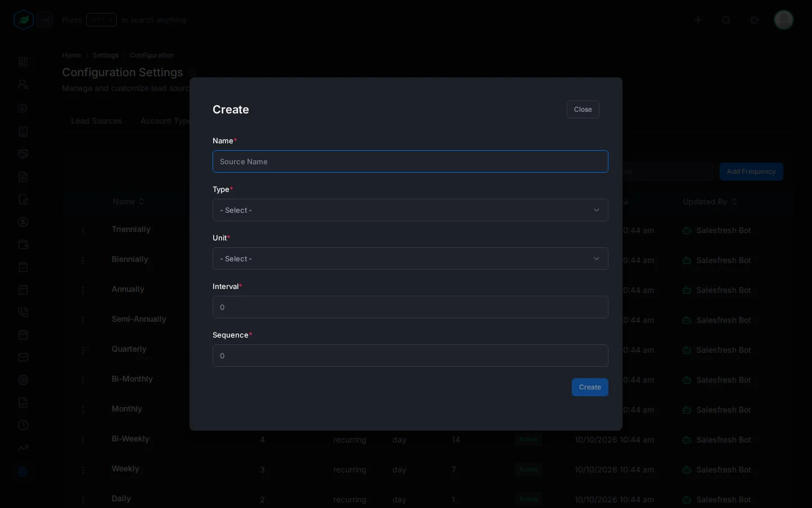Click the Semi-Annually row name

[x=139, y=319]
